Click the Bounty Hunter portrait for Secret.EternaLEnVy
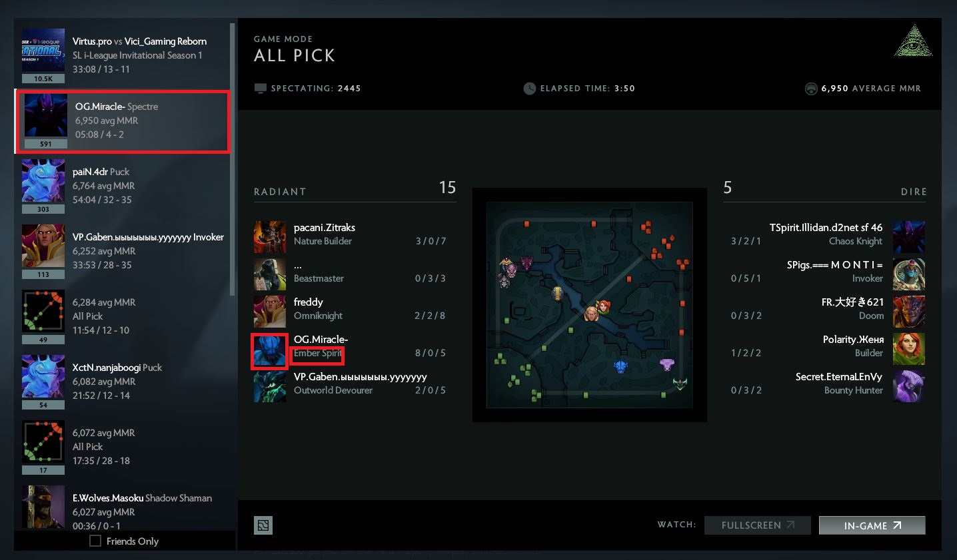Viewport: 957px width, 560px height. [909, 386]
